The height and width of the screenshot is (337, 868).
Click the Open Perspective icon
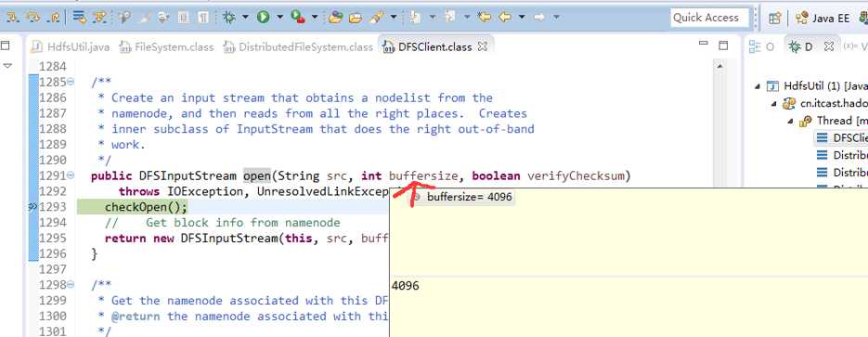[775, 18]
